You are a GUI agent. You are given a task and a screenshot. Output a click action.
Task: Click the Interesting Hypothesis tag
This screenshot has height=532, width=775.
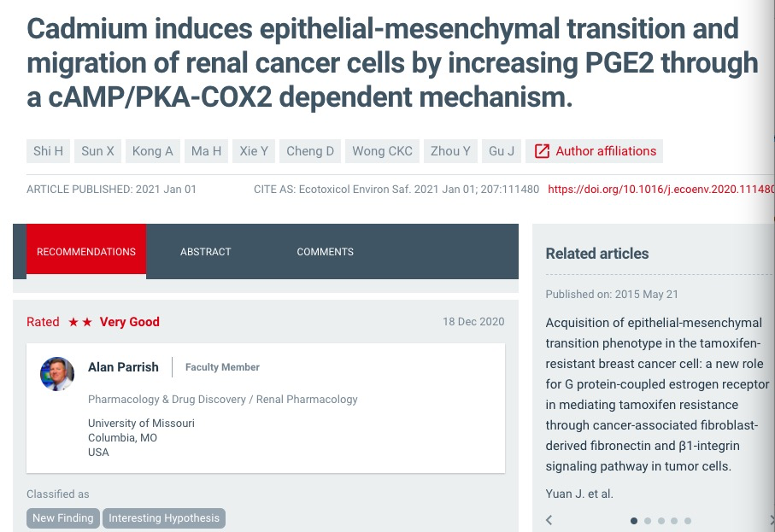click(164, 518)
